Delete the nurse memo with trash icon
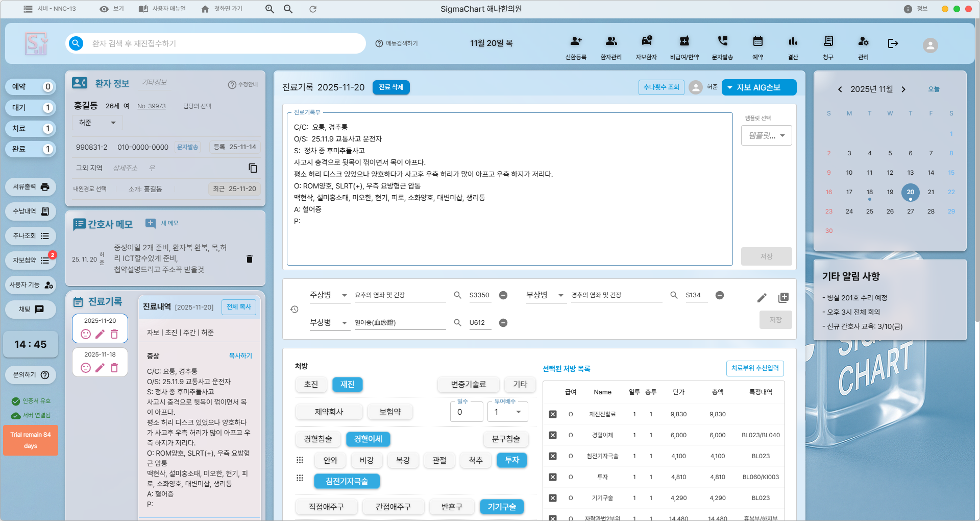Screen dimensions: 980x521 [250, 259]
